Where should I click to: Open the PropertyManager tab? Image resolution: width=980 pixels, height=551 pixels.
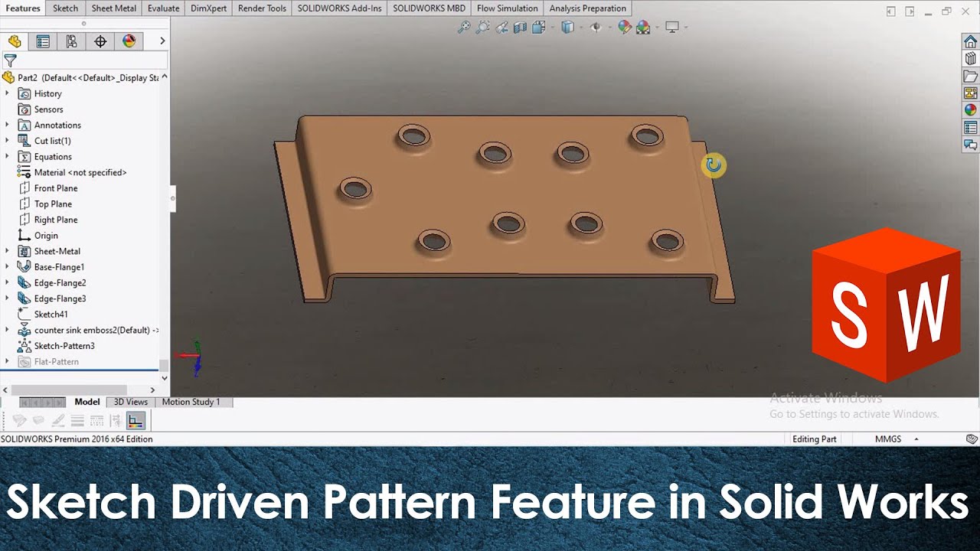click(43, 41)
